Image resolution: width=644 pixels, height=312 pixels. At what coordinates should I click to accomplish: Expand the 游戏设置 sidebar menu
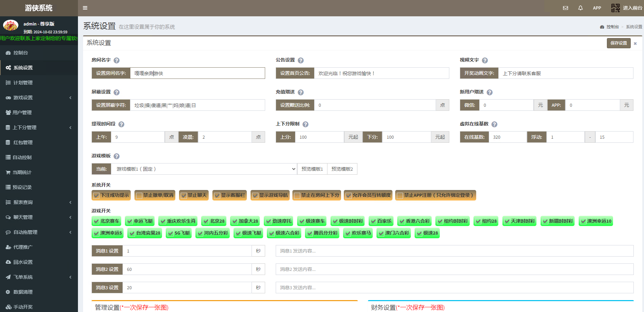[39, 98]
